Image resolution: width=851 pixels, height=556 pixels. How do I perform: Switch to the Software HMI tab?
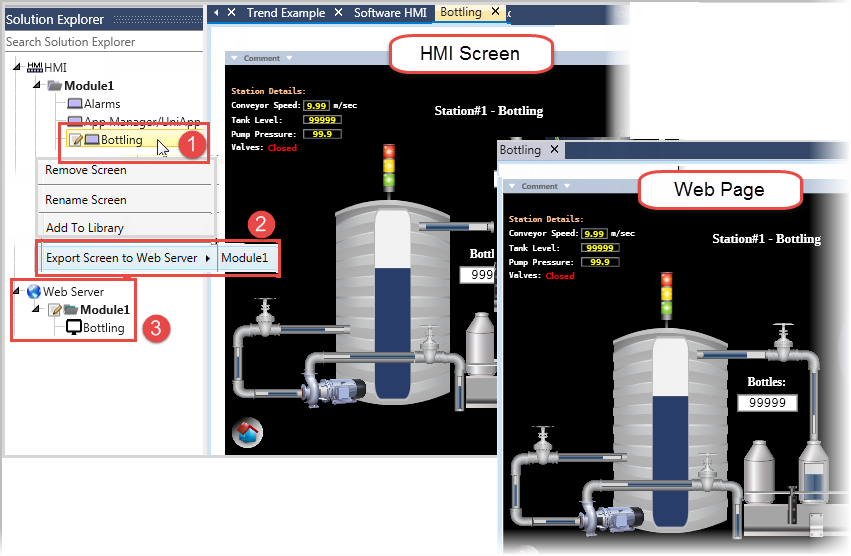point(390,12)
